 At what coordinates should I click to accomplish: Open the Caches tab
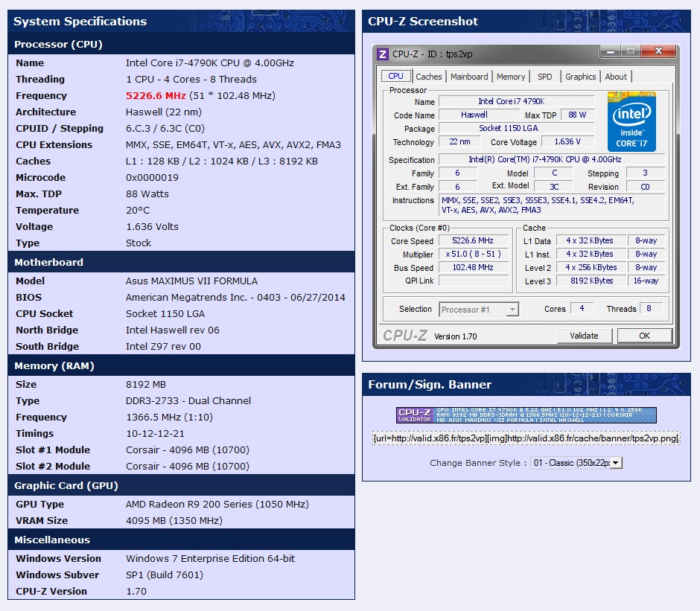point(429,77)
